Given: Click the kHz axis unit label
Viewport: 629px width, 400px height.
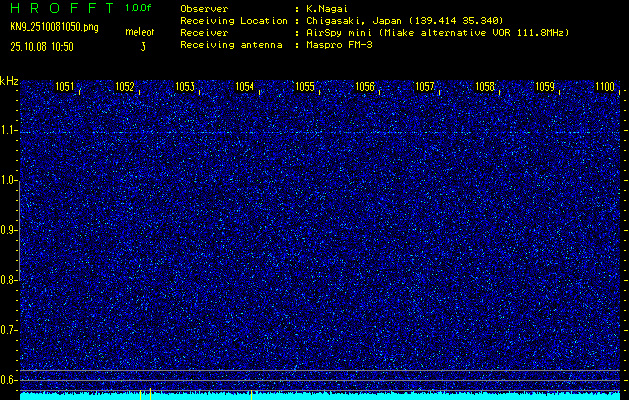Looking at the screenshot, I should (9, 80).
